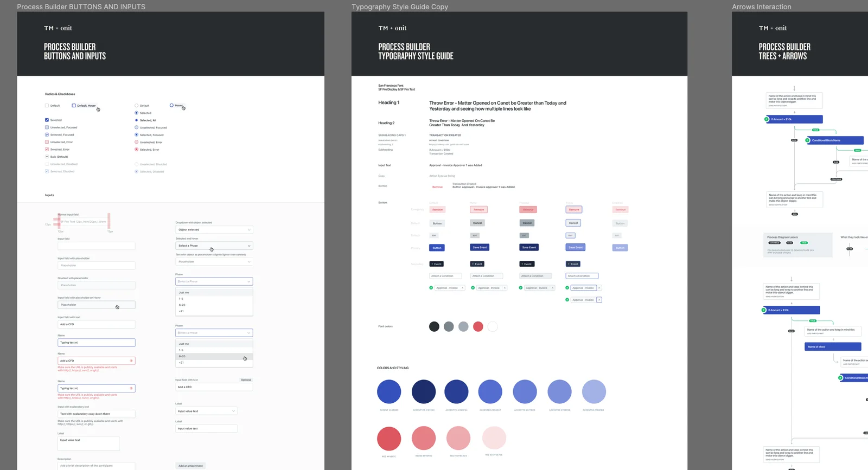Viewport: 868px width, 470px height.
Task: Click the white font color swatch
Action: tap(493, 326)
